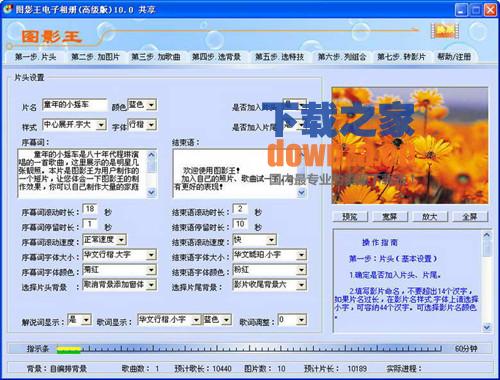Click the 结束语滚动时长 field with 2

coord(240,209)
